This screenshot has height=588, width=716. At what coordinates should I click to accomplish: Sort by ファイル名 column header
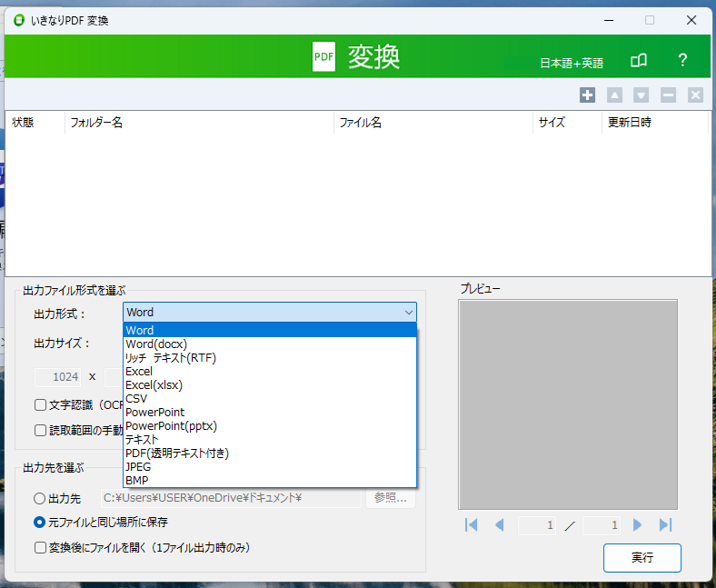433,123
